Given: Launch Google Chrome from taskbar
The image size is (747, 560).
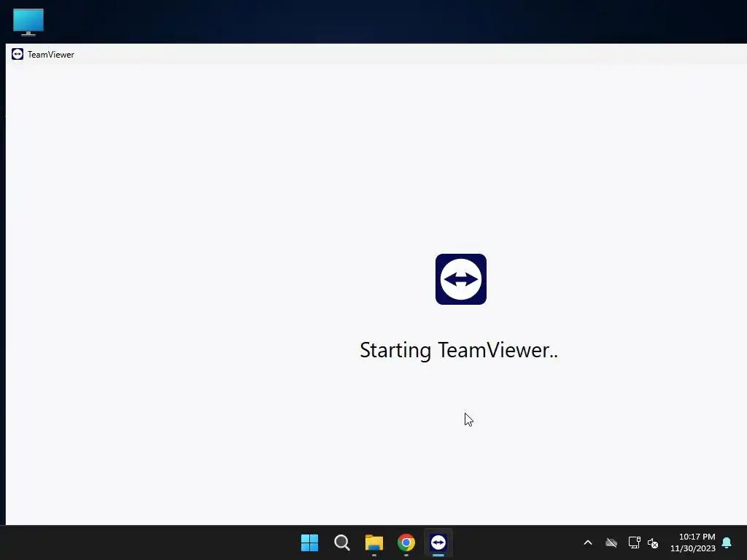Looking at the screenshot, I should pyautogui.click(x=406, y=542).
